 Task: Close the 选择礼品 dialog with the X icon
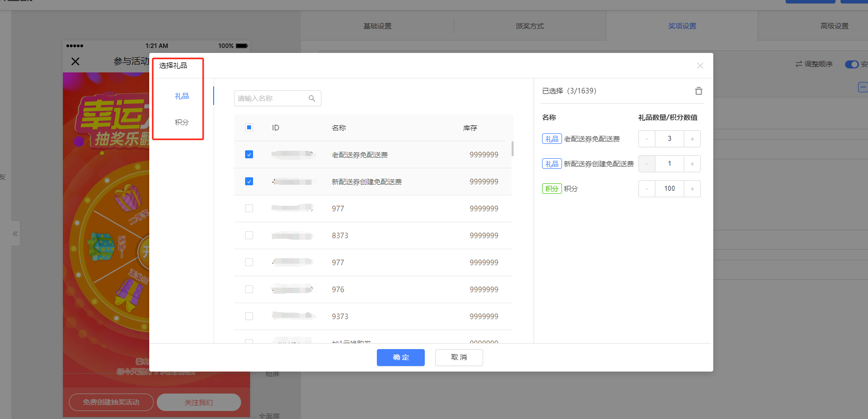(700, 66)
